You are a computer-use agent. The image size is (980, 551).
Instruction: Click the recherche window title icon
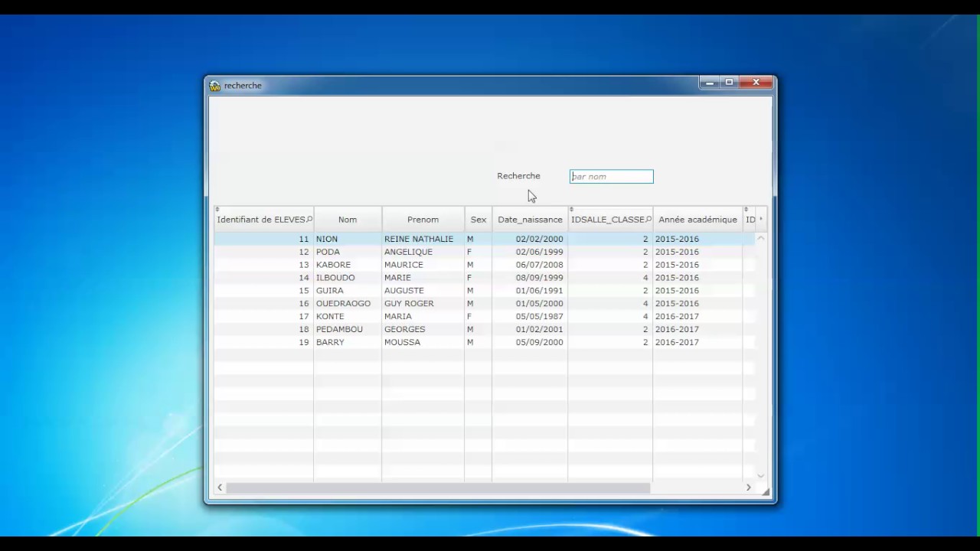click(214, 86)
